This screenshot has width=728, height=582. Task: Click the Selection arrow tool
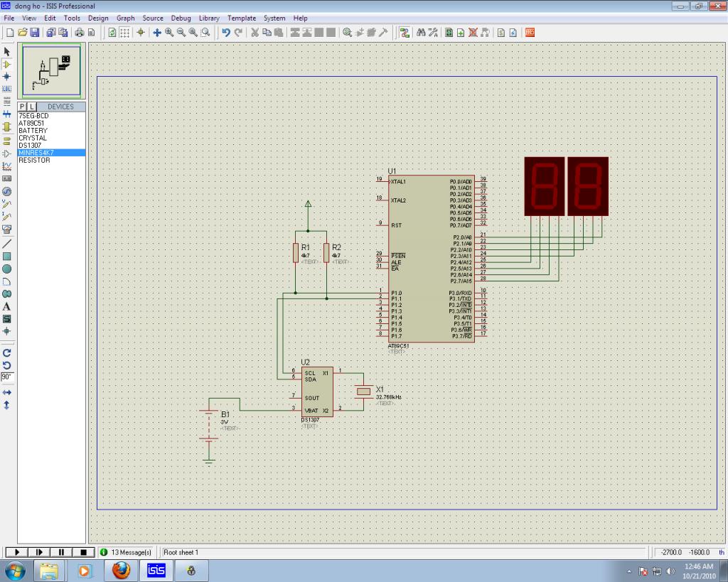click(x=7, y=52)
